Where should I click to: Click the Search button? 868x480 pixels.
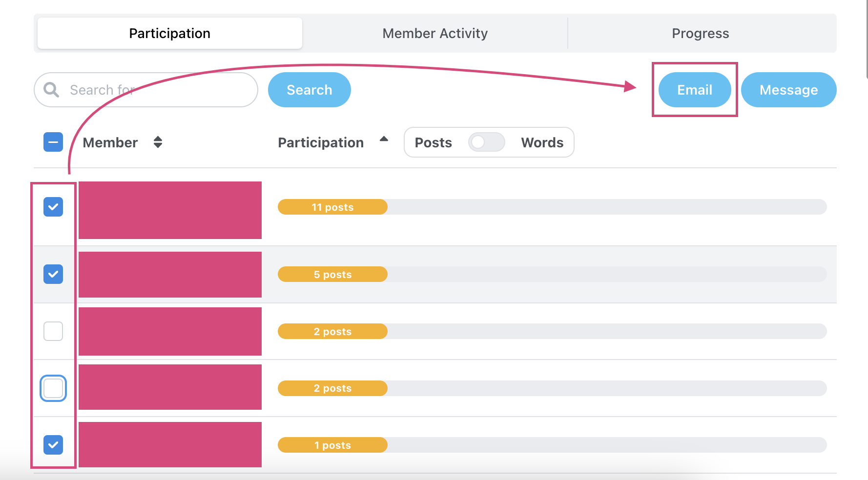[x=310, y=90]
